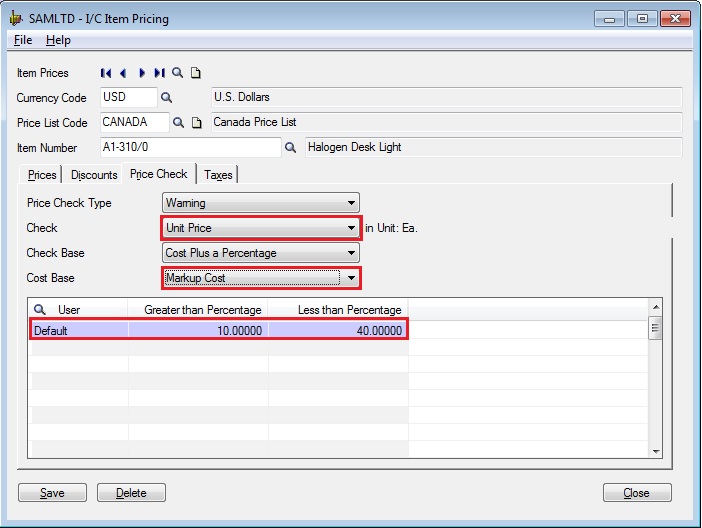
Task: Open the Item Prices finder magnifier
Action: tap(178, 73)
